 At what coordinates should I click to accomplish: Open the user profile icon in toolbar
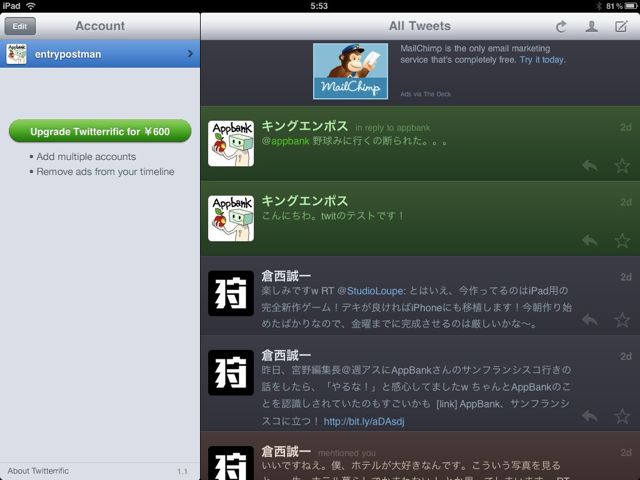(591, 27)
